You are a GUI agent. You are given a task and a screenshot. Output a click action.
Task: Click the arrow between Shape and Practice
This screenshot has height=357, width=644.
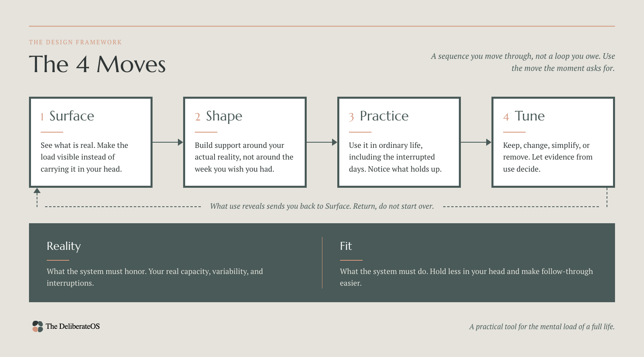(x=322, y=142)
